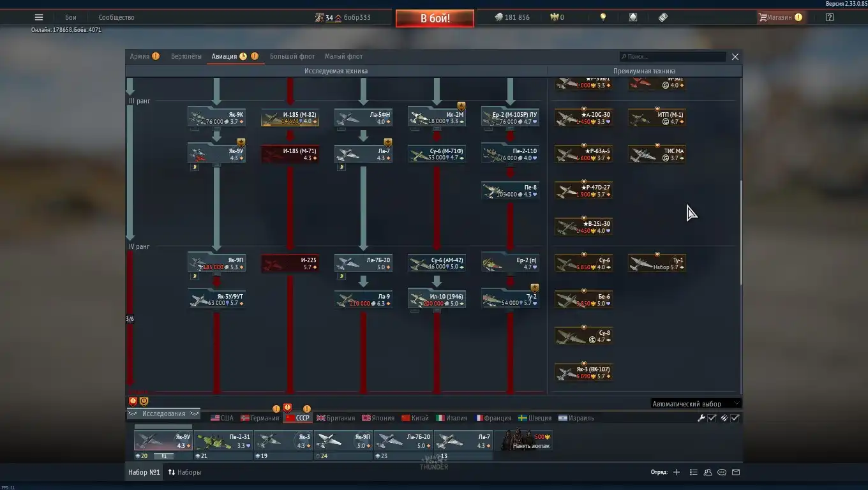Select premium Як-3 (ВК-107) aircraft
Viewport: 868px width, 490px height.
tap(584, 372)
